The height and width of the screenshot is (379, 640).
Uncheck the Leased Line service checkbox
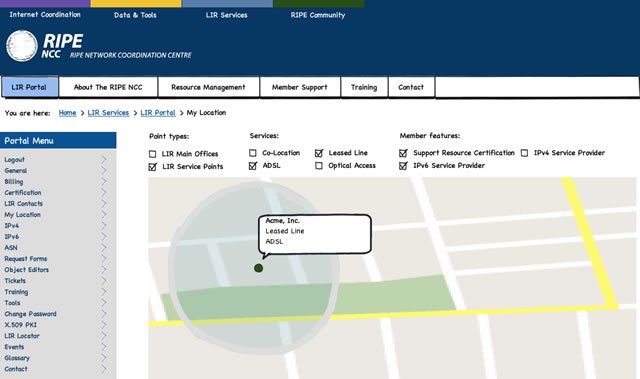319,153
